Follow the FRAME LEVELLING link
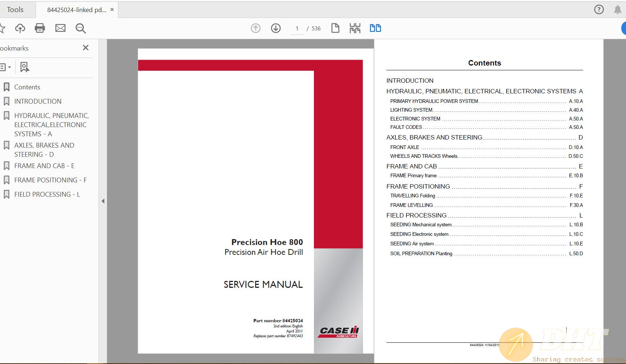Viewport: 626px width, 364px height. [x=486, y=205]
